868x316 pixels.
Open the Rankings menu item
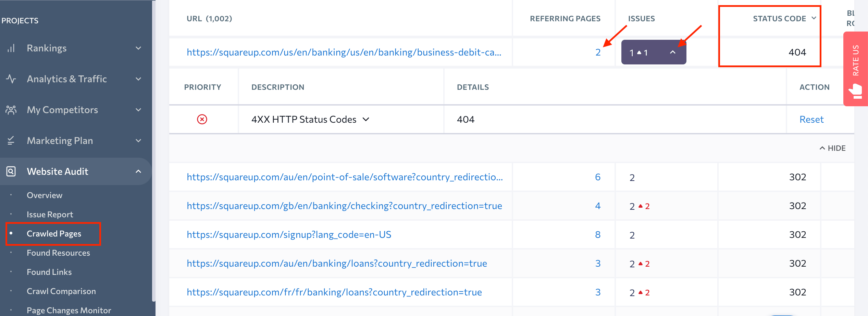click(47, 48)
